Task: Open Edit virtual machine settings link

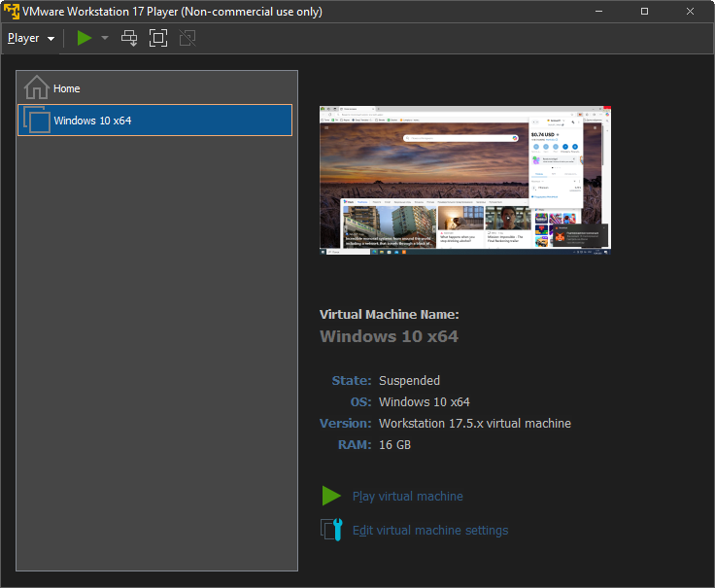Action: [x=429, y=531]
